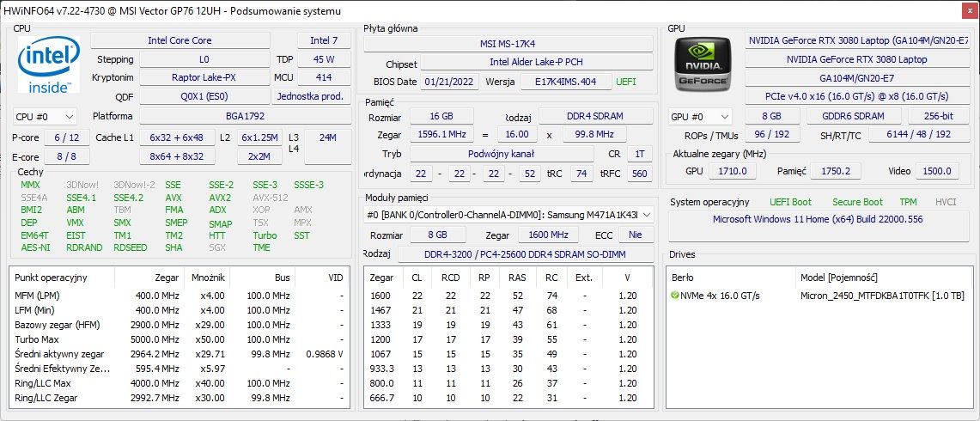980x421 pixels.
Task: Click the Video clock 1500.0 value
Action: pyautogui.click(x=937, y=171)
